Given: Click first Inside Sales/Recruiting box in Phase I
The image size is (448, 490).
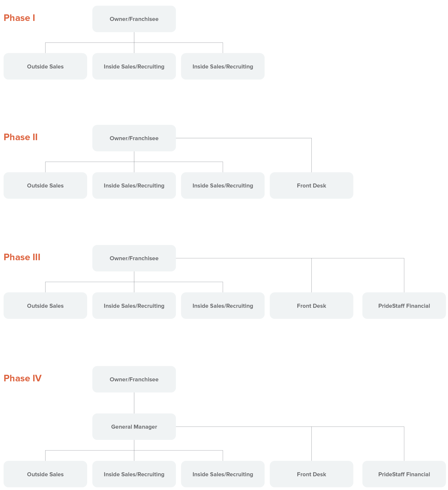Looking at the screenshot, I should click(x=134, y=66).
